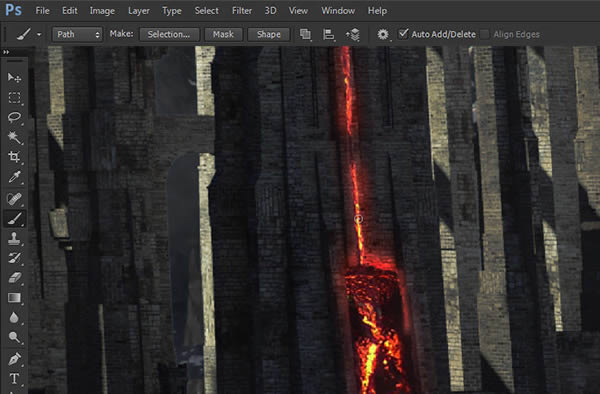This screenshot has height=394, width=600.
Task: Select the Blur tool
Action: tap(14, 317)
